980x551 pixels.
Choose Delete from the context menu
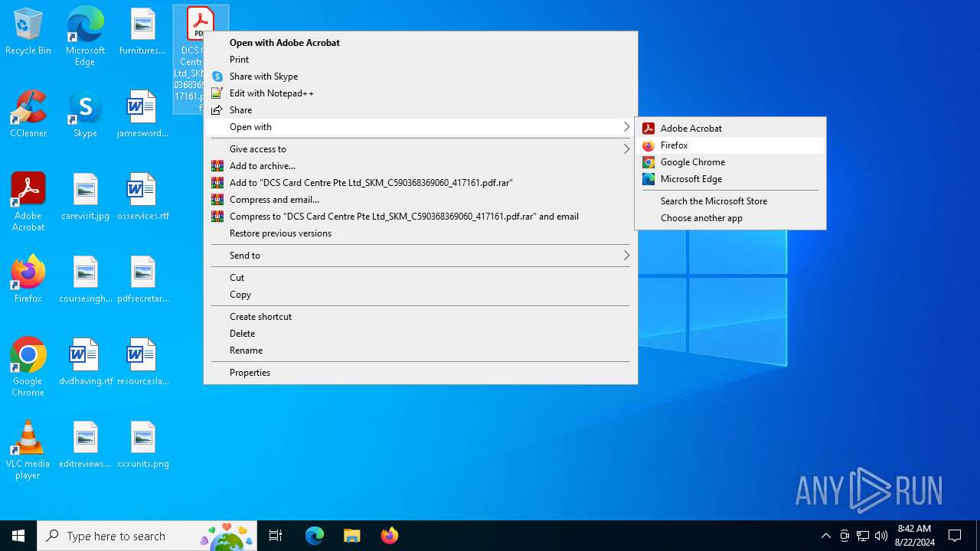420,334
